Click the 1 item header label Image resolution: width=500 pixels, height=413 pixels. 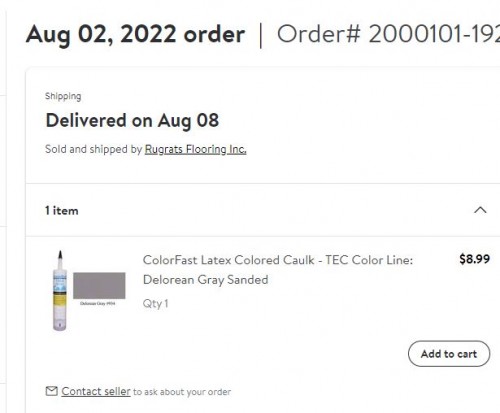point(62,211)
